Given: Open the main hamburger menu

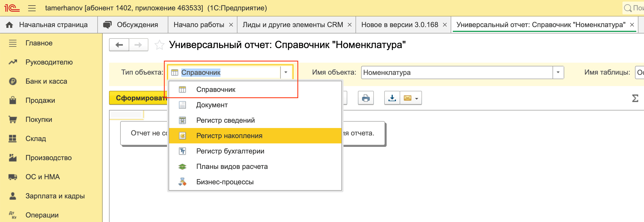Looking at the screenshot, I should [32, 8].
